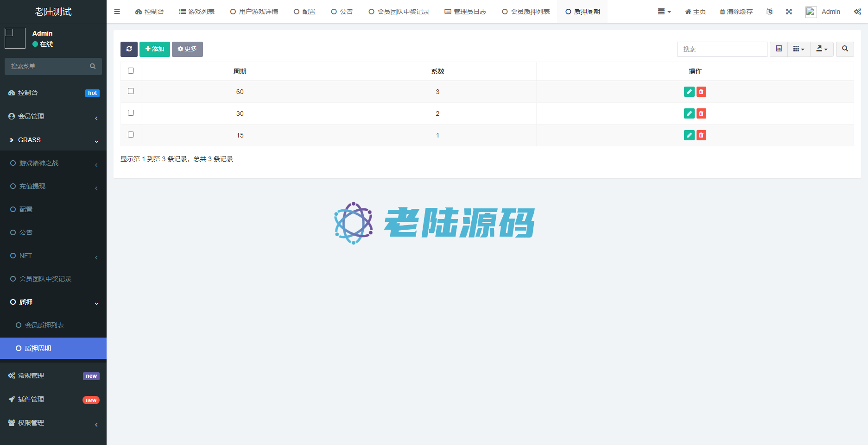Switch to the 会员质押列表 tab

click(526, 12)
